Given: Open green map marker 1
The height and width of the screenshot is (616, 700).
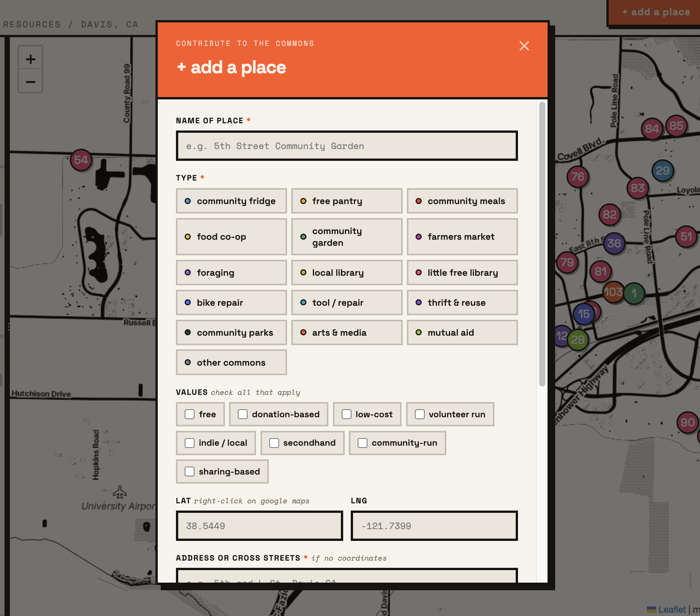Looking at the screenshot, I should [x=634, y=293].
